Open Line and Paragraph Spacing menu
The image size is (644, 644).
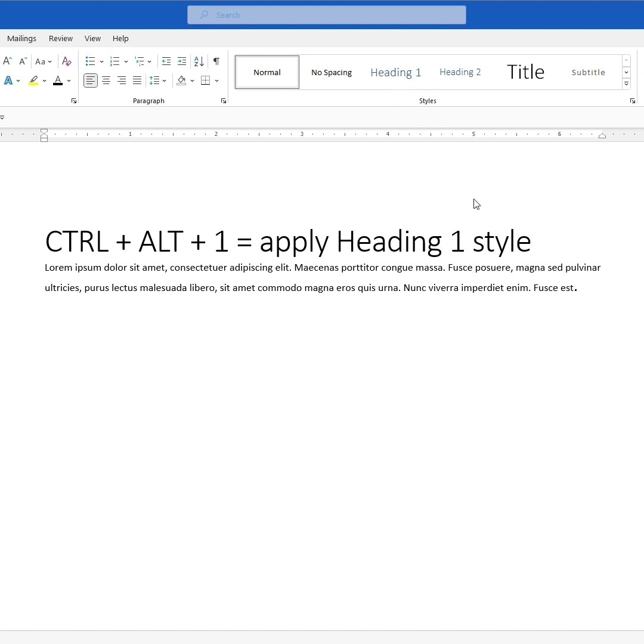click(x=157, y=80)
